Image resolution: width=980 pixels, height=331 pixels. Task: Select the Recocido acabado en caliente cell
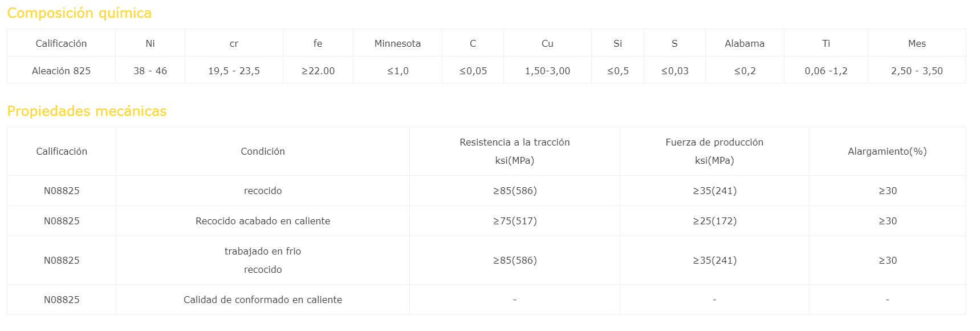coord(263,221)
